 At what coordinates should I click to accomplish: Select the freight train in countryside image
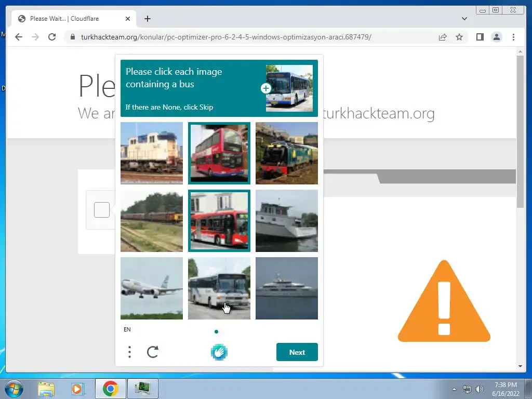pyautogui.click(x=152, y=220)
